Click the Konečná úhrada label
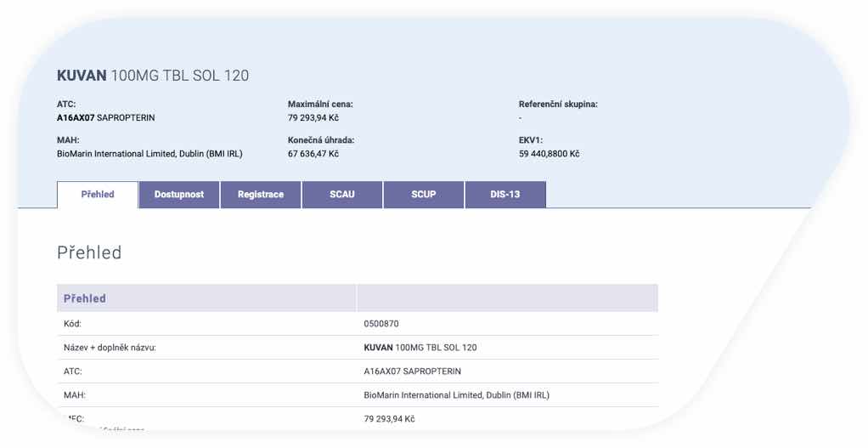The width and height of the screenshot is (868, 448). [321, 140]
